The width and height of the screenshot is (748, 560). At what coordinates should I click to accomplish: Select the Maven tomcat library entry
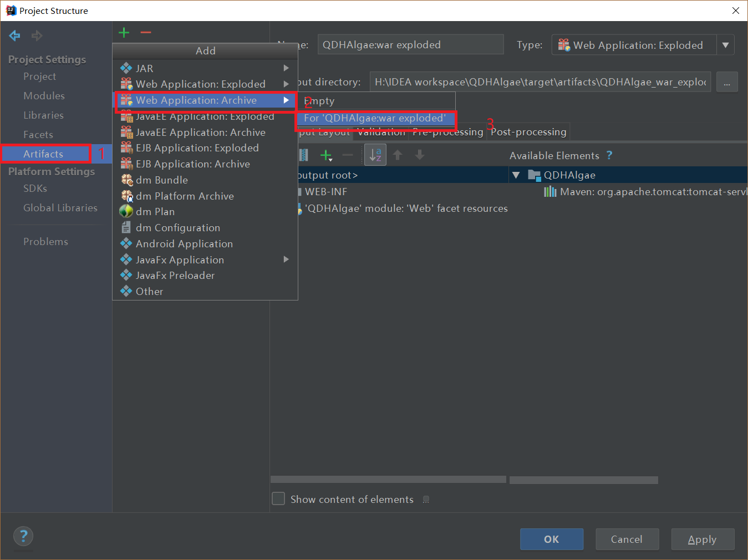pyautogui.click(x=646, y=192)
